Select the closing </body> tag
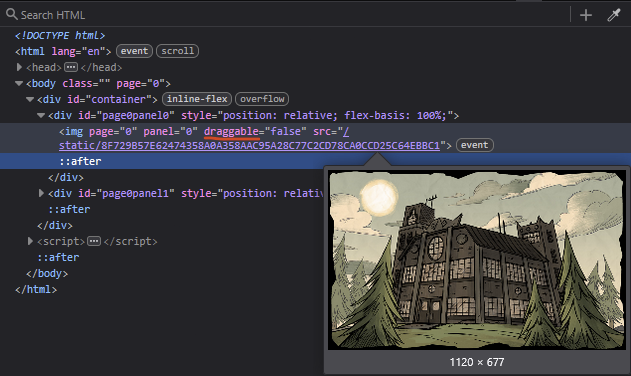 pyautogui.click(x=47, y=273)
